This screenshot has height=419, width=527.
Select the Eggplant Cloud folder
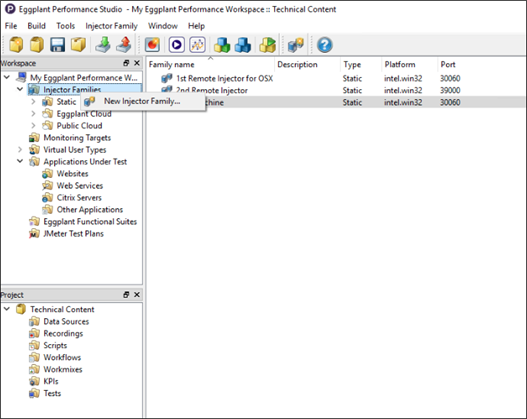(84, 114)
